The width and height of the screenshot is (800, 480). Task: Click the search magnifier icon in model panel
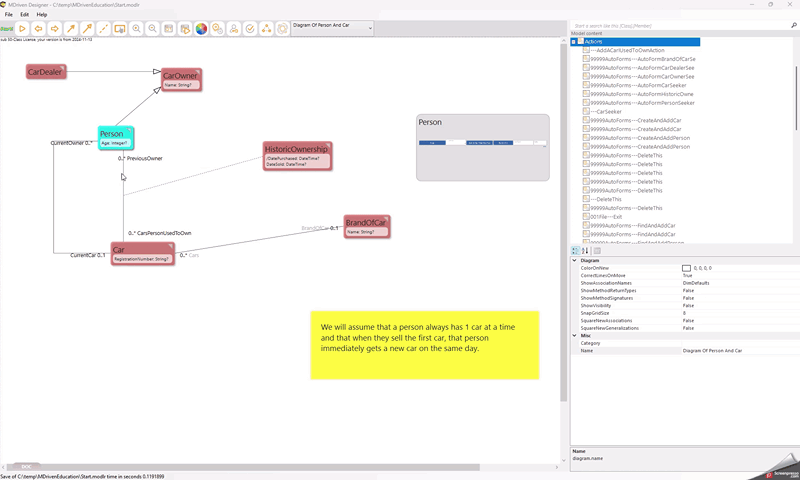click(794, 25)
